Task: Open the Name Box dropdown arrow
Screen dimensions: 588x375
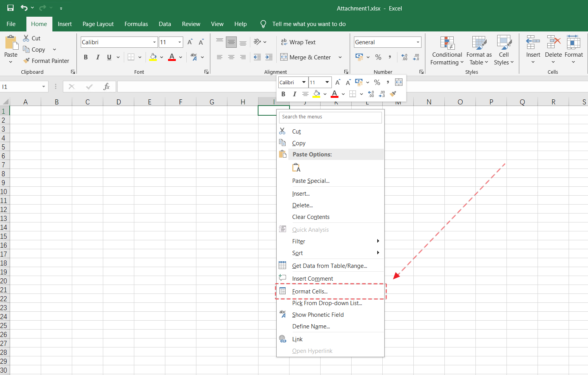Action: click(43, 87)
